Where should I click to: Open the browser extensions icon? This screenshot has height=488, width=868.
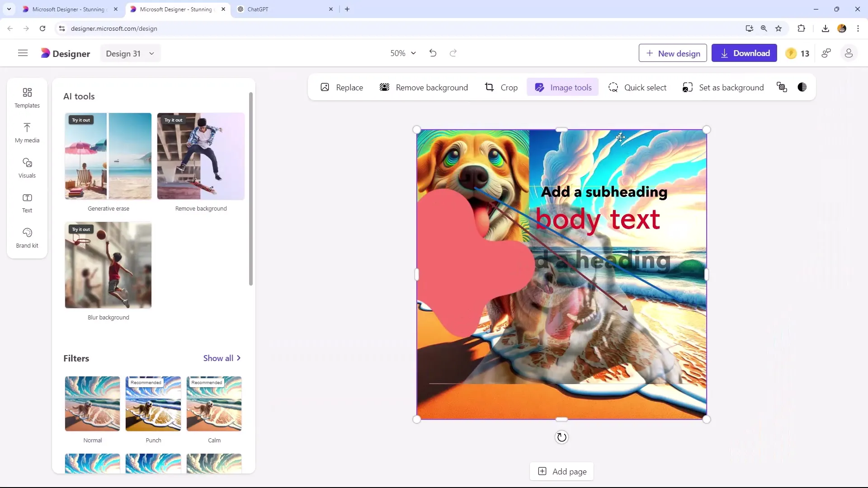(x=801, y=28)
